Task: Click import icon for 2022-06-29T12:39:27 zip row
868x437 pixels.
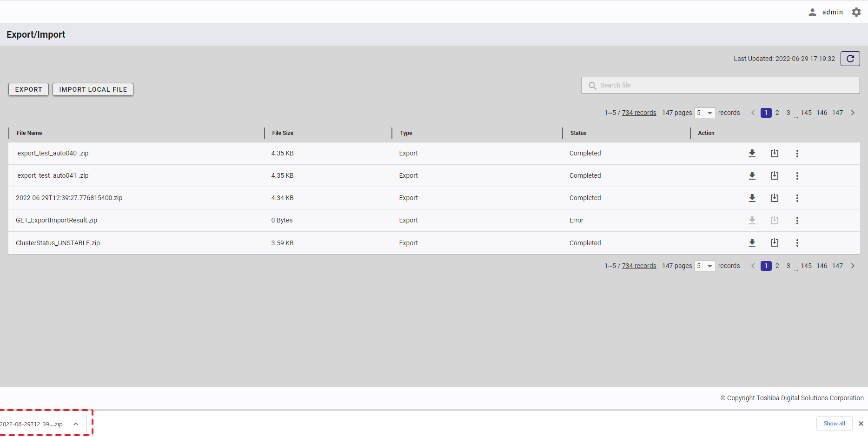Action: [774, 198]
